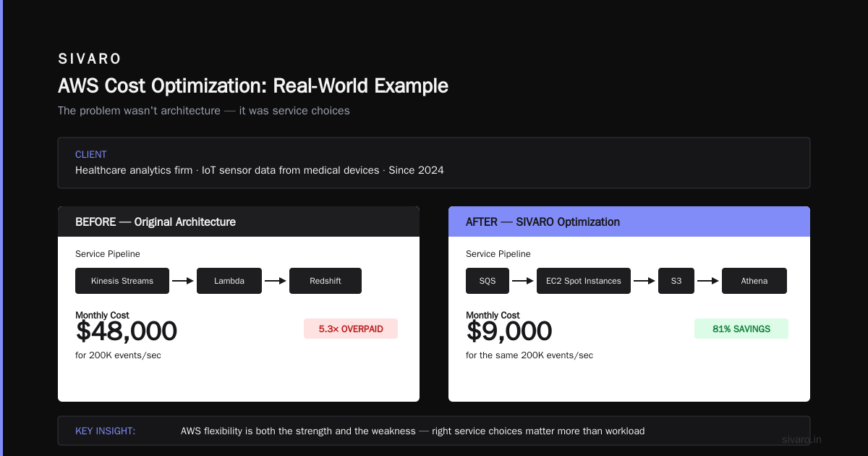868x456 pixels.
Task: Select the 'AWS Cost Optimization: Real-World Example' title
Action: [x=253, y=85]
